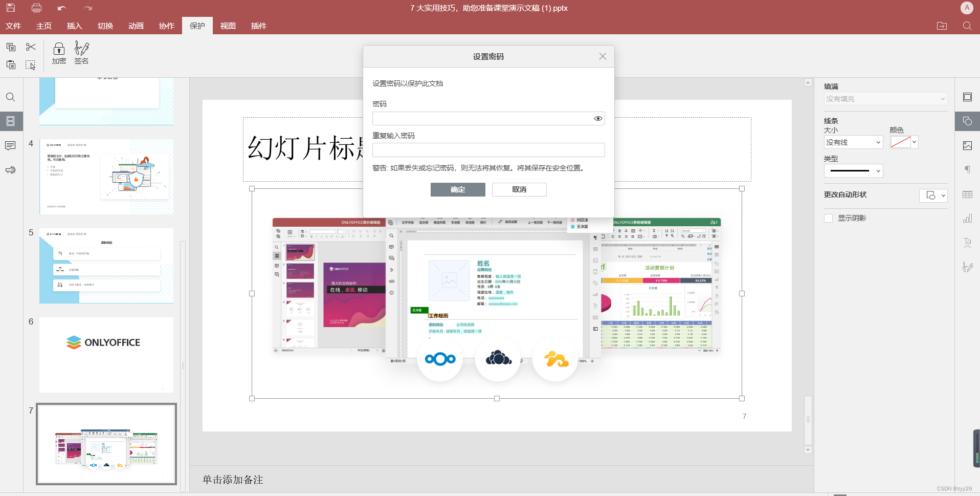Image resolution: width=980 pixels, height=496 pixels.
Task: Click the line 颜色 color swatch
Action: (902, 142)
